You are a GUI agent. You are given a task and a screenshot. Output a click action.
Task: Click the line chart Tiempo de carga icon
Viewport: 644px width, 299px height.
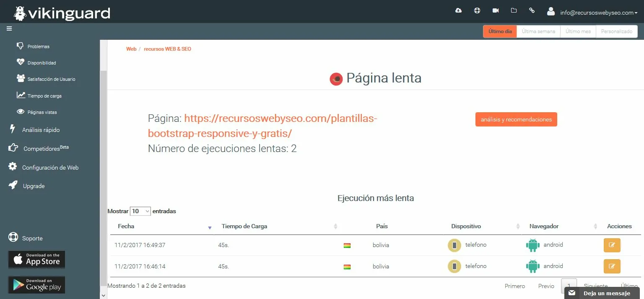(x=21, y=95)
